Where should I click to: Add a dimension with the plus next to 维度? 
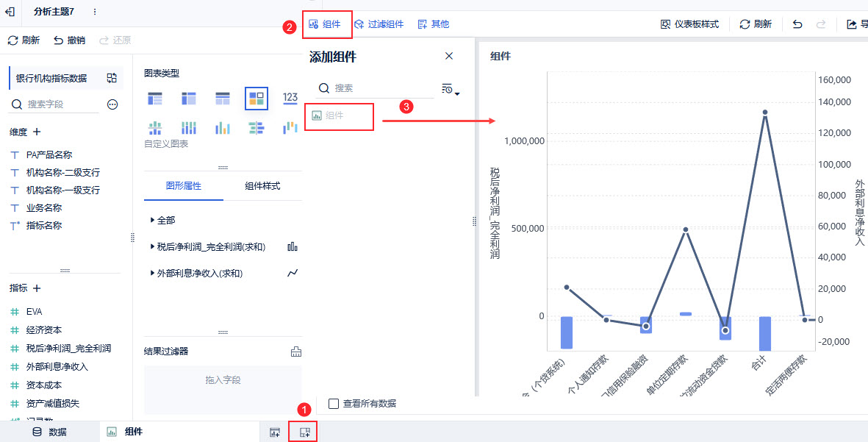tap(37, 132)
